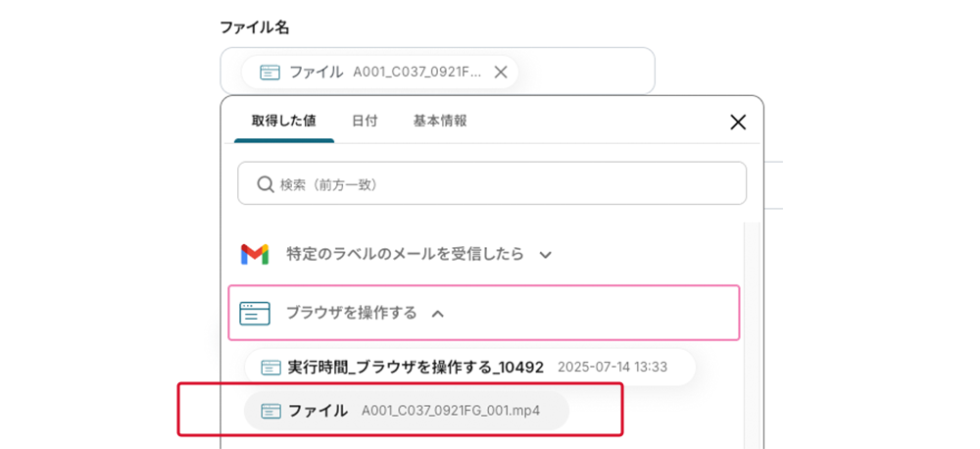
Task: Click empty space in the ファイル名 field
Action: coord(588,72)
